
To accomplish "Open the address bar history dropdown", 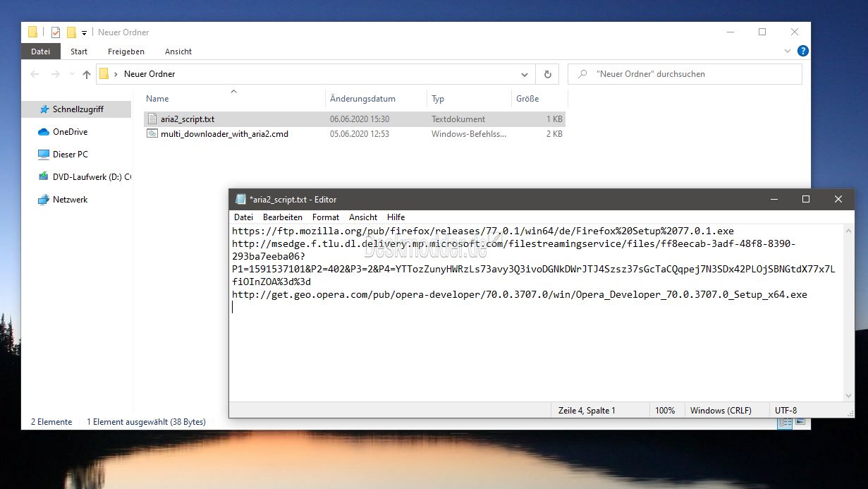I will click(525, 74).
